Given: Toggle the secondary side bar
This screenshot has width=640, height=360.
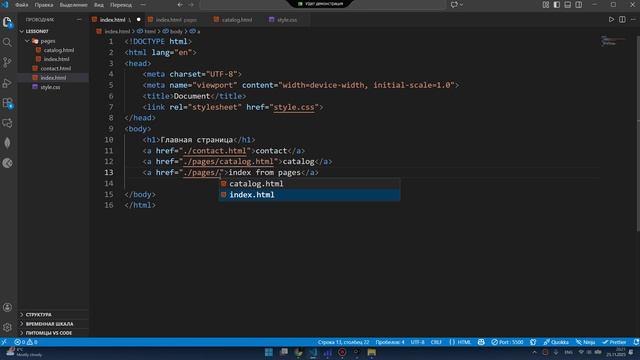Looking at the screenshot, I should [579, 5].
